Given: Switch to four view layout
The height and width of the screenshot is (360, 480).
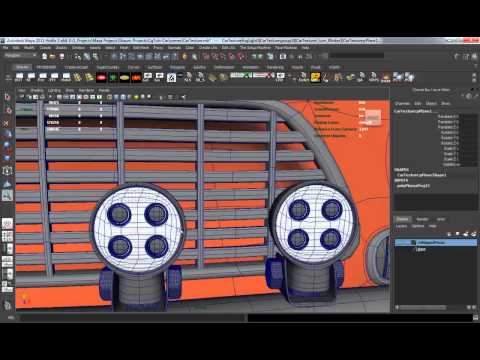Looking at the screenshot, I should [7, 236].
